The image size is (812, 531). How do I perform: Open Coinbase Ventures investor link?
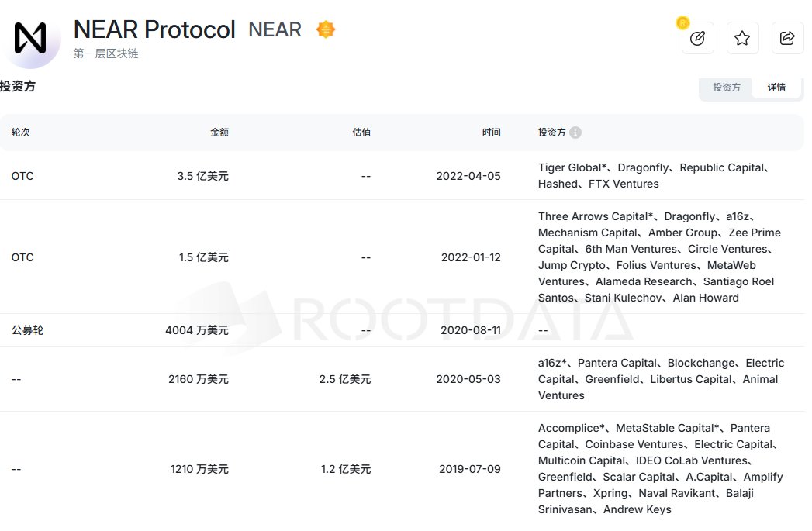(x=634, y=444)
